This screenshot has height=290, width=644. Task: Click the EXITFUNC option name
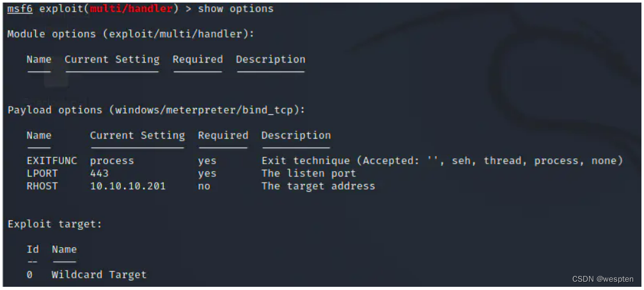52,160
